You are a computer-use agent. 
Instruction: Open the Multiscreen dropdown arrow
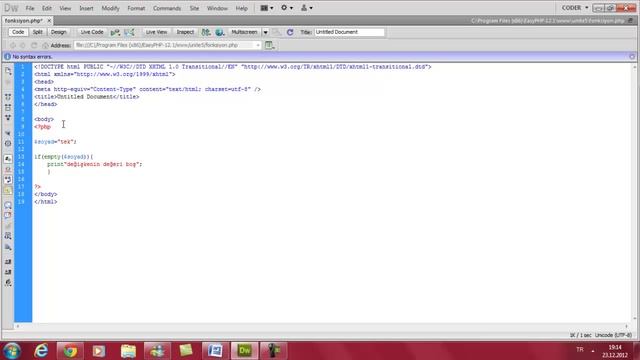point(265,32)
